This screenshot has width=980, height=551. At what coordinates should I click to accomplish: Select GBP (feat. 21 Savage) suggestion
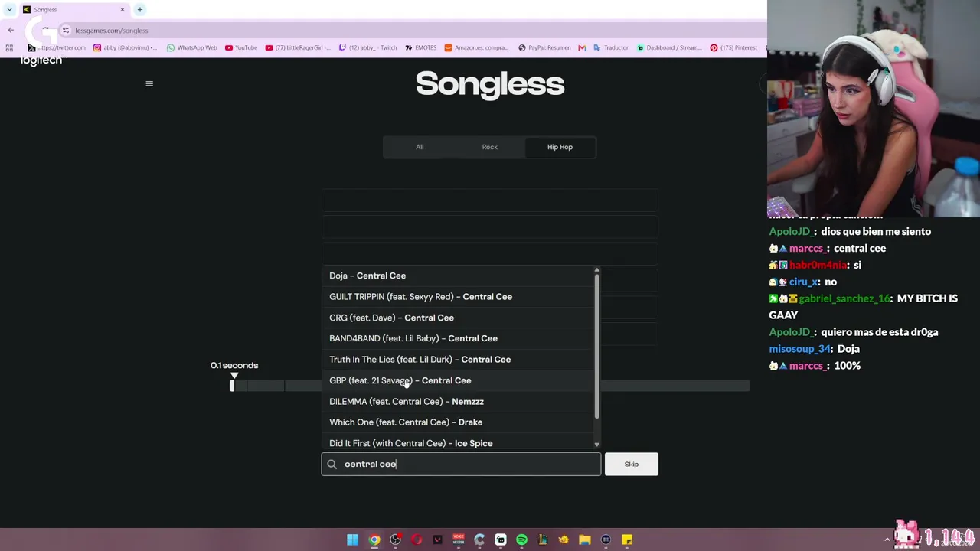tap(458, 380)
